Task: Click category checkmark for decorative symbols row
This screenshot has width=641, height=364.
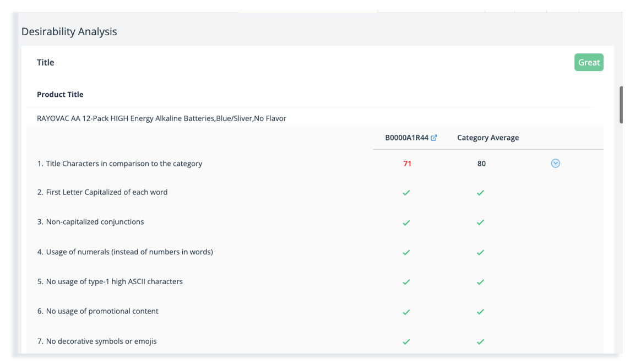Action: [x=480, y=342]
